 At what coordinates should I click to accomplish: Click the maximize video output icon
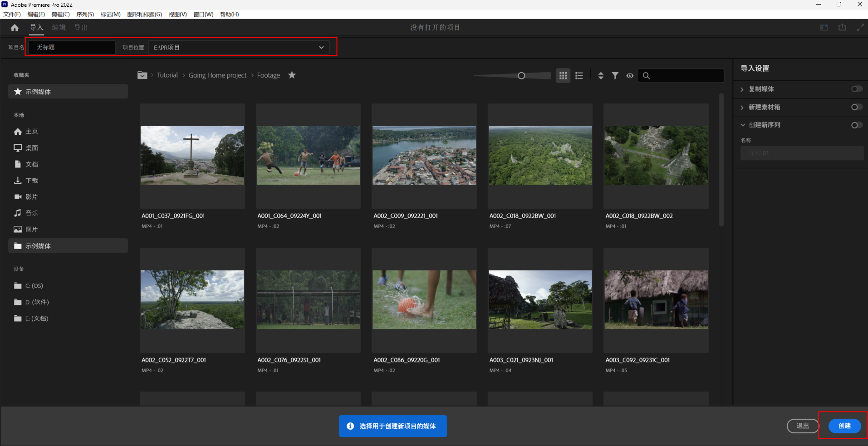(860, 28)
